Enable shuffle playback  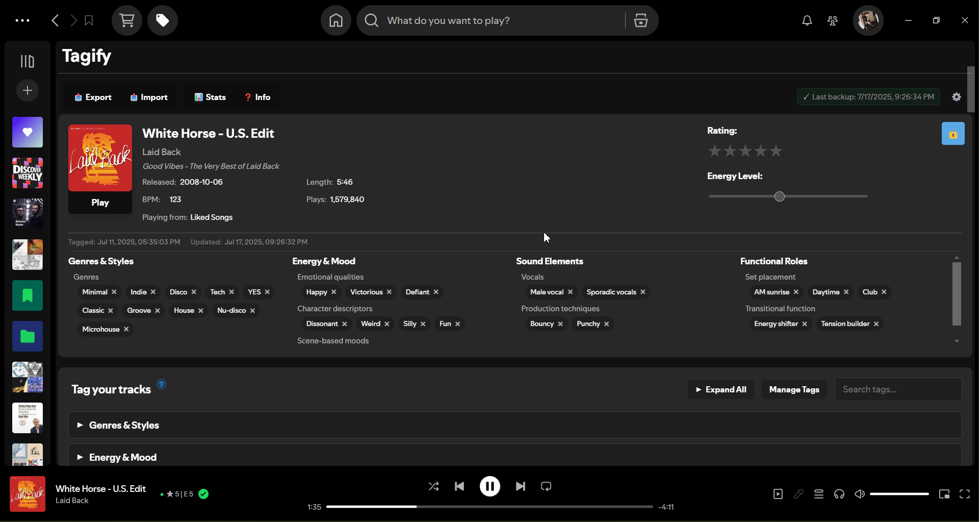[x=433, y=486]
